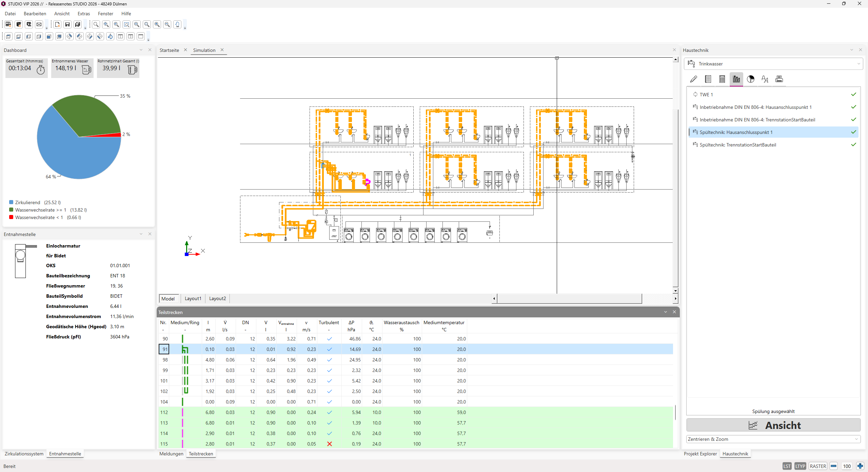The image size is (868, 472).
Task: Toggle the LTYP status bar button
Action: 800,466
